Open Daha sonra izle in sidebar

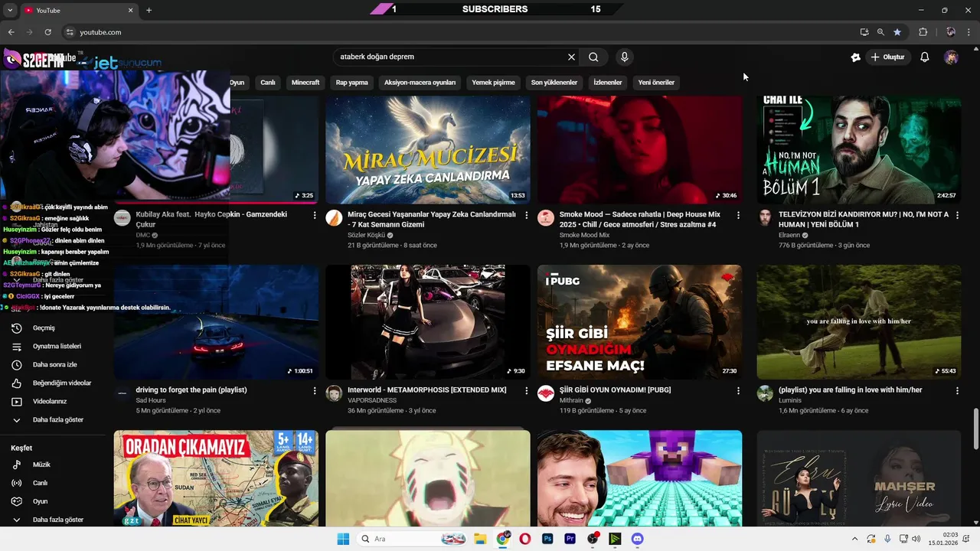(54, 365)
